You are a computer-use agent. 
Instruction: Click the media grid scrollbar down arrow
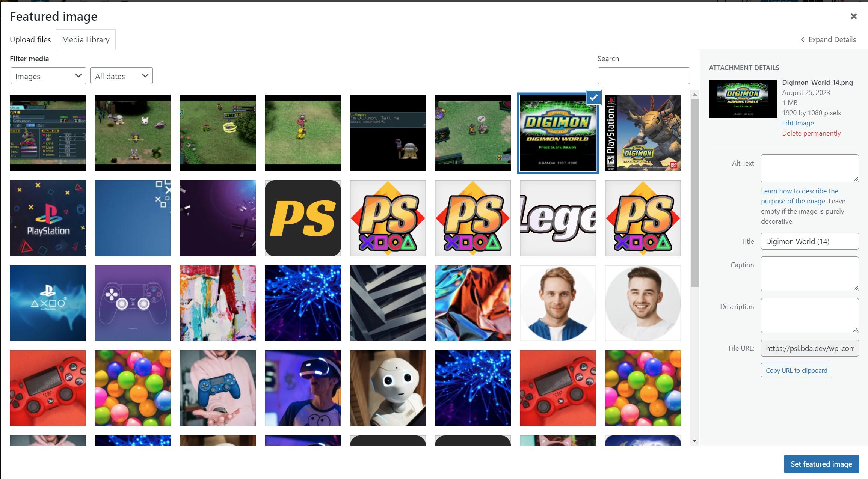(694, 441)
